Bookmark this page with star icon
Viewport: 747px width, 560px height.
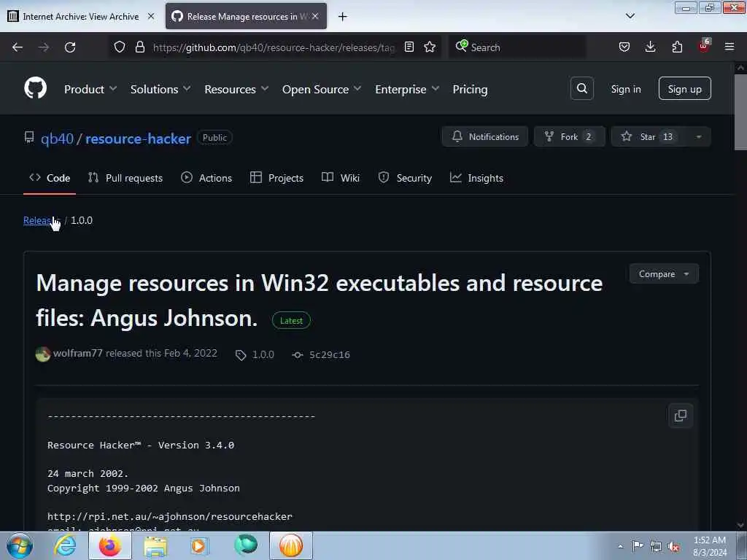tap(430, 47)
